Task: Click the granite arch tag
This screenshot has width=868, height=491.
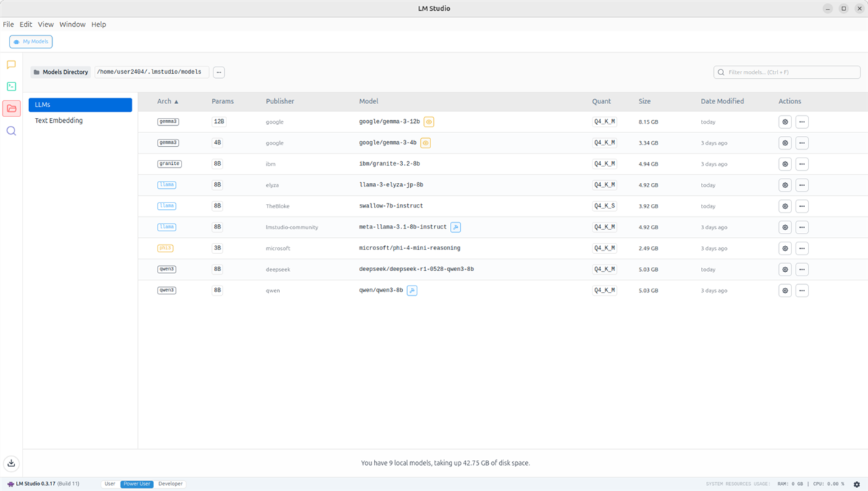Action: pyautogui.click(x=170, y=164)
